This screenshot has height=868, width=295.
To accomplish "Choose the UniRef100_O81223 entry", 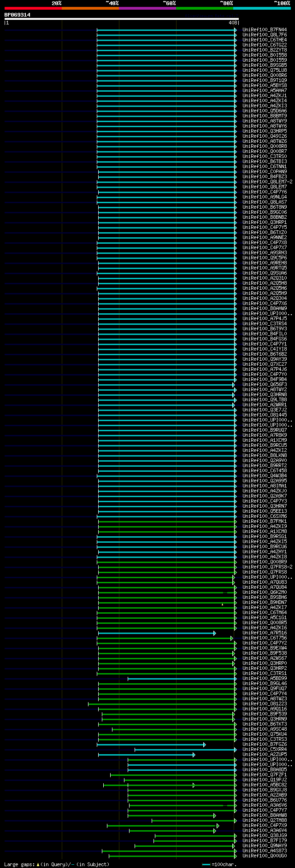I will pyautogui.click(x=265, y=704).
